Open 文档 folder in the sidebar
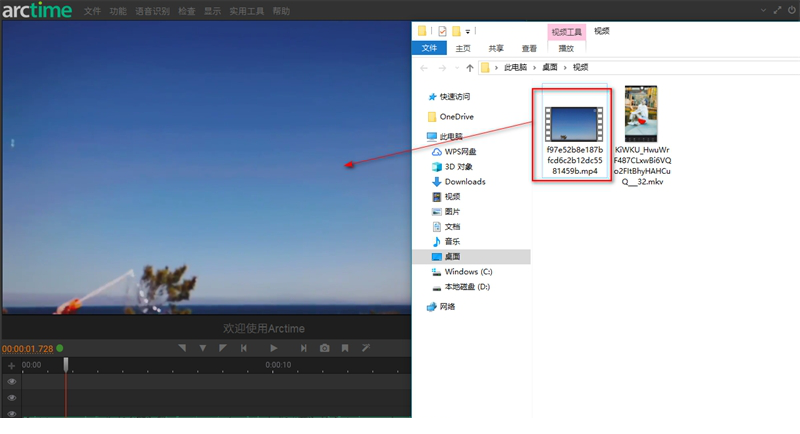Viewport: 800px width, 434px height. 452,226
